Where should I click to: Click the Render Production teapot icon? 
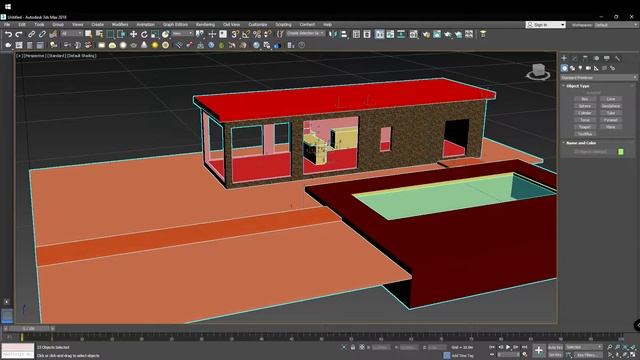tap(448, 35)
